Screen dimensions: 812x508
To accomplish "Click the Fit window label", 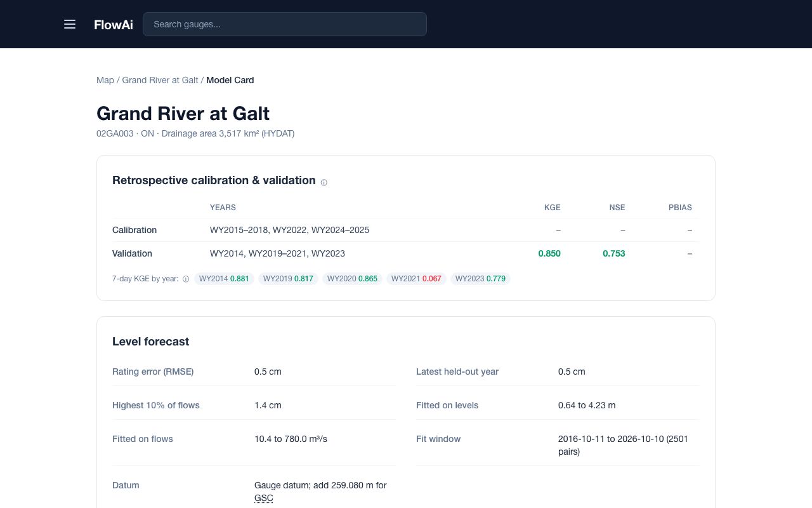I will pyautogui.click(x=438, y=439).
